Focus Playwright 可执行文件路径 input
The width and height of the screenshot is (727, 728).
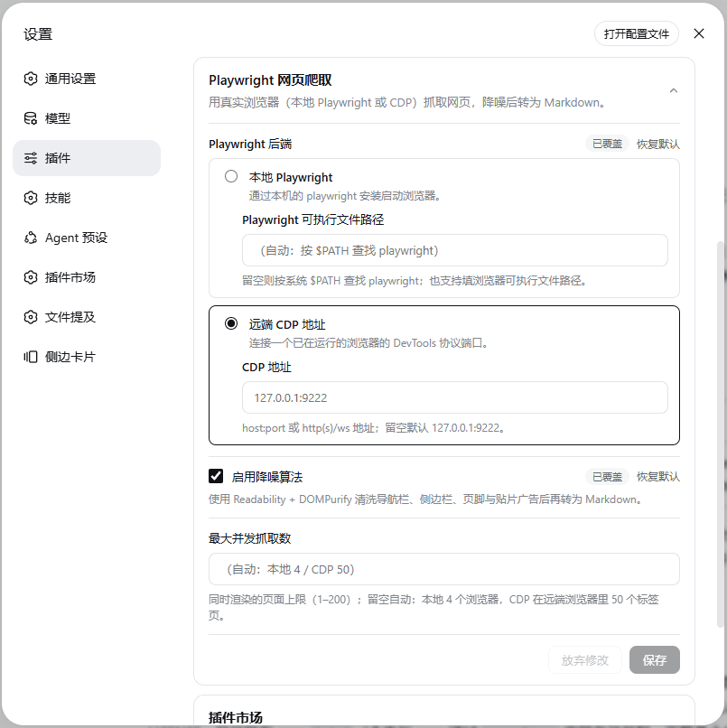tap(455, 250)
